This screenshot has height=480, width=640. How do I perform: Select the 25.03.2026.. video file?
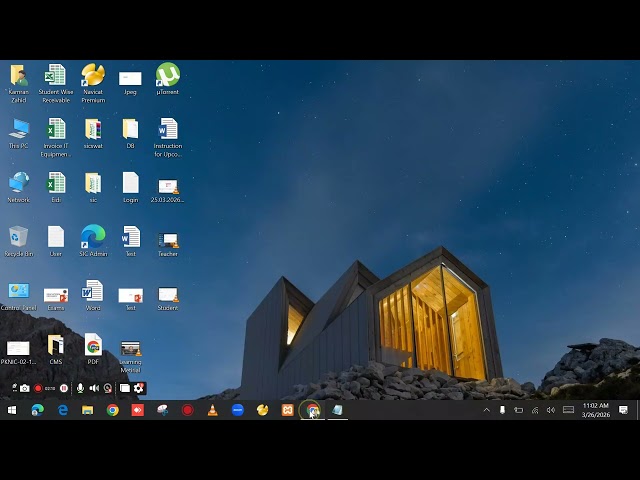click(167, 191)
